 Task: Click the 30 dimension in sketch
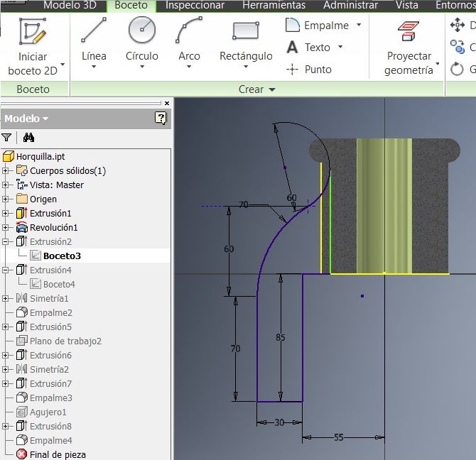[x=279, y=422]
